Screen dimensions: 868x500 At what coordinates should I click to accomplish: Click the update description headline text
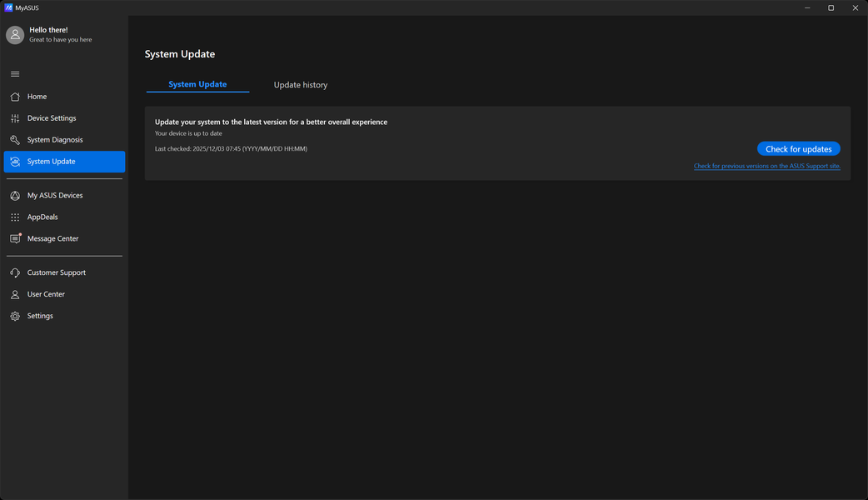point(271,122)
